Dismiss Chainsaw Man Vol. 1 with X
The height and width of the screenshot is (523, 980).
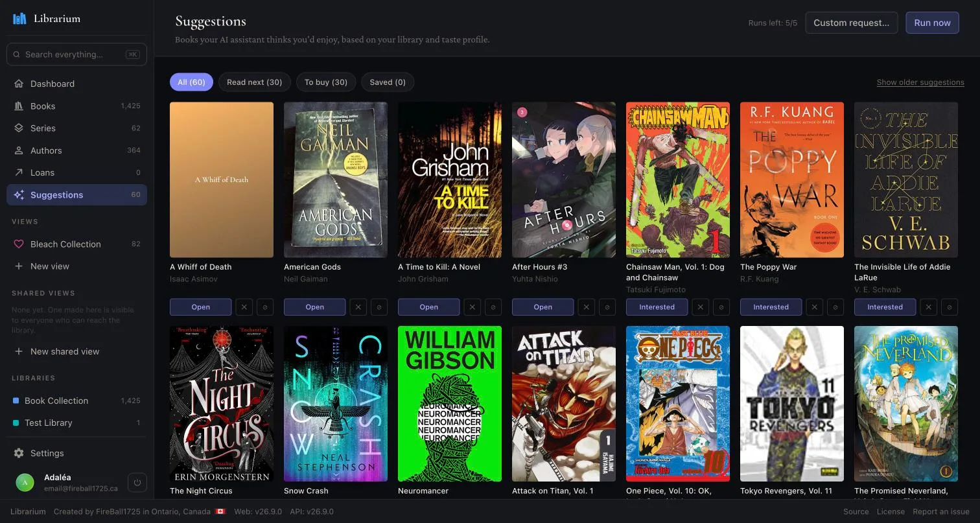[x=700, y=307]
